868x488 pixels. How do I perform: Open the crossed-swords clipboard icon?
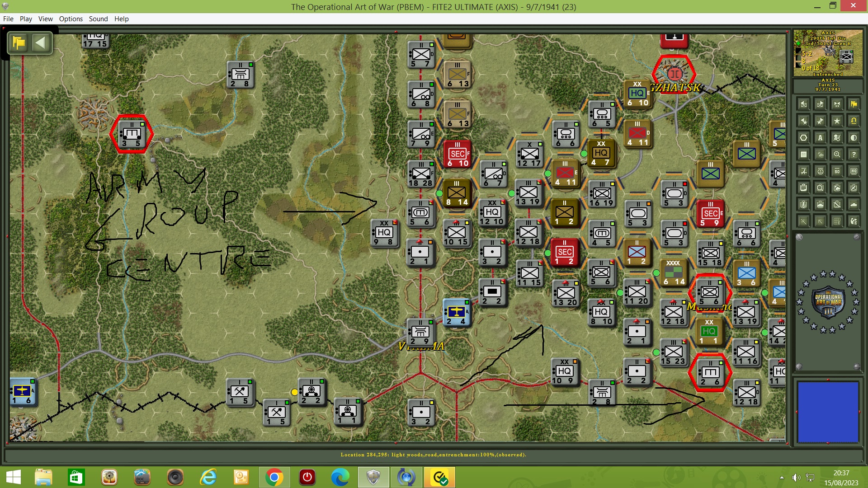click(854, 188)
